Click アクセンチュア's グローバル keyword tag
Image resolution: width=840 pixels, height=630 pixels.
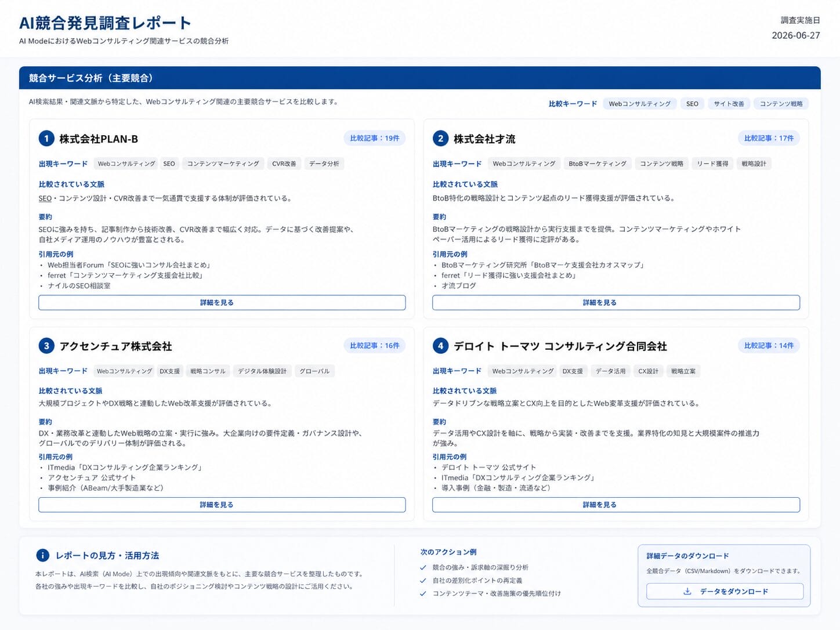pos(314,371)
